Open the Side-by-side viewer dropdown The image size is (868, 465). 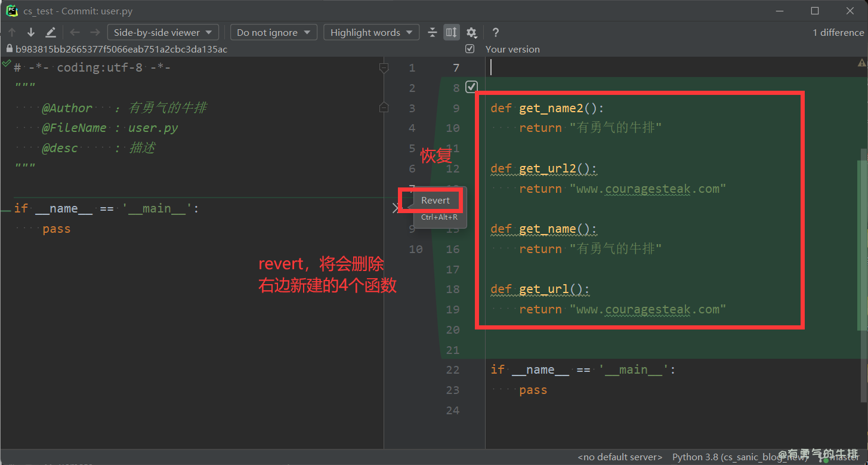162,32
